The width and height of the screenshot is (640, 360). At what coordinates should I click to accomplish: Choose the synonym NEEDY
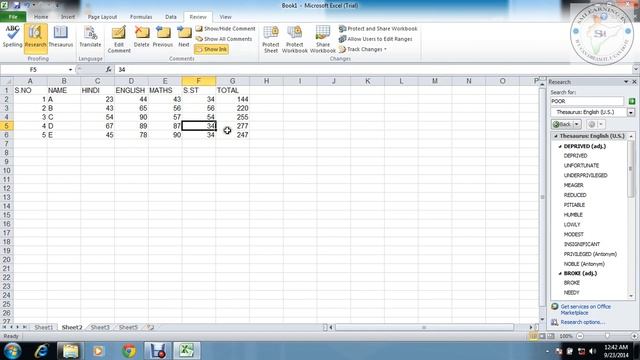[x=571, y=293]
